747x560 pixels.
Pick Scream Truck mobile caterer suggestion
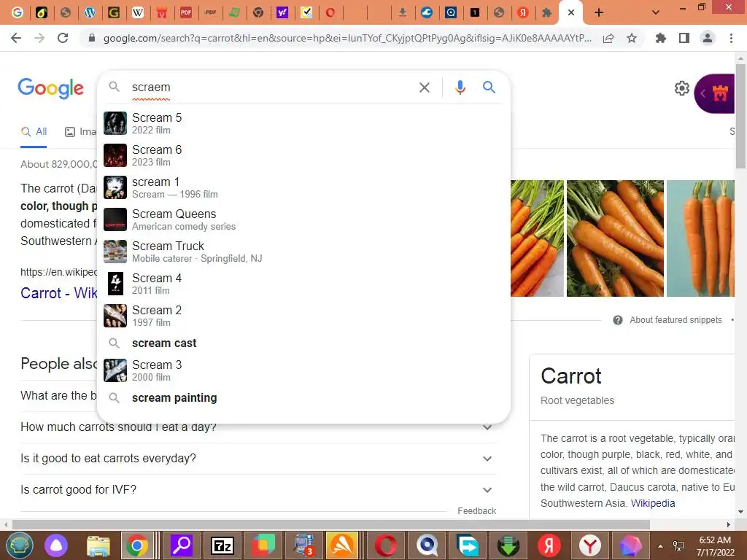tap(303, 252)
